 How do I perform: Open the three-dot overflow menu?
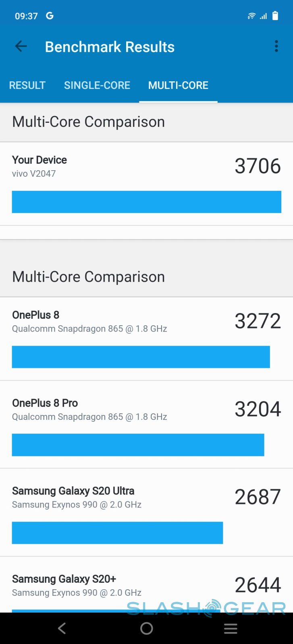click(x=276, y=46)
